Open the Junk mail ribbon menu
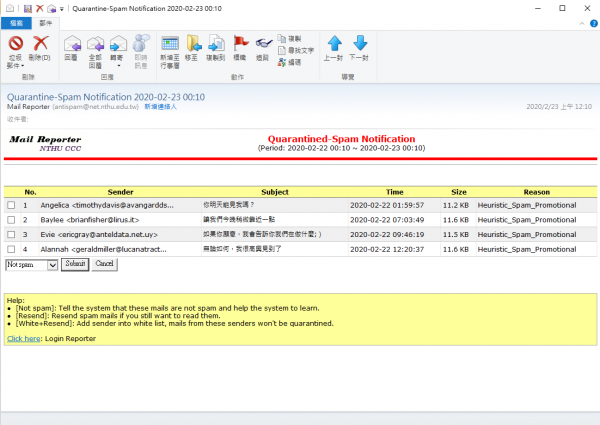The image size is (600, 425). [16, 62]
